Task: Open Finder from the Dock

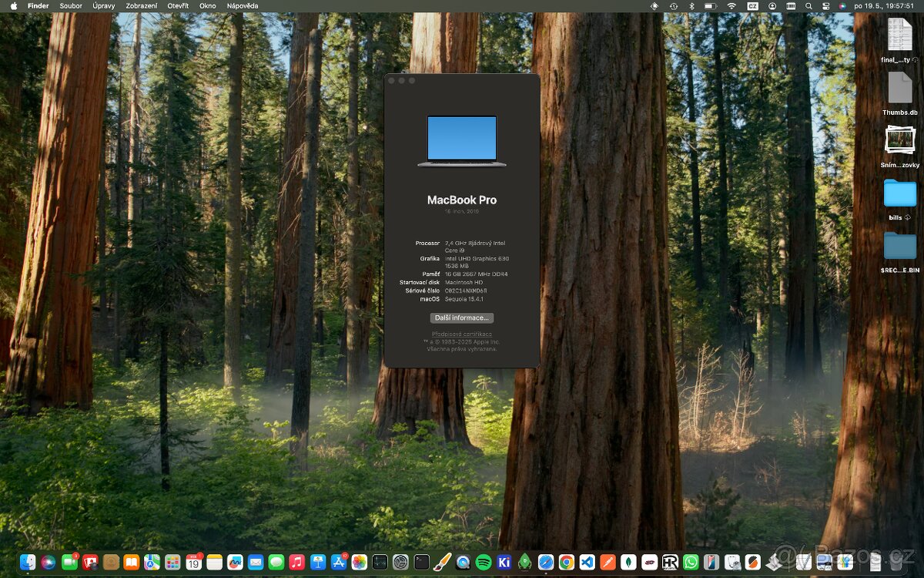Action: (28, 563)
